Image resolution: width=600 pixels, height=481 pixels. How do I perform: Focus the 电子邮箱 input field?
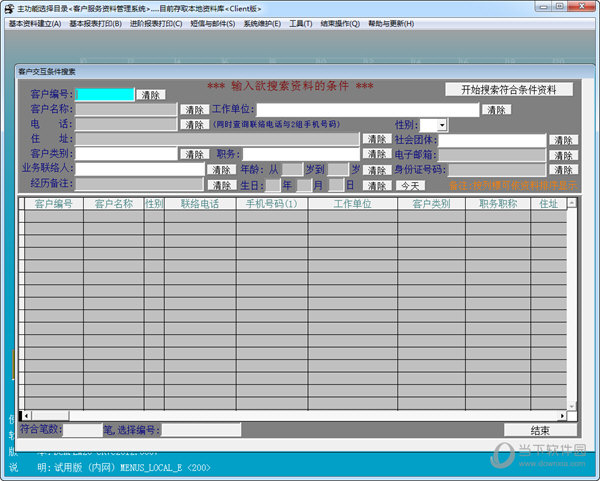[492, 155]
